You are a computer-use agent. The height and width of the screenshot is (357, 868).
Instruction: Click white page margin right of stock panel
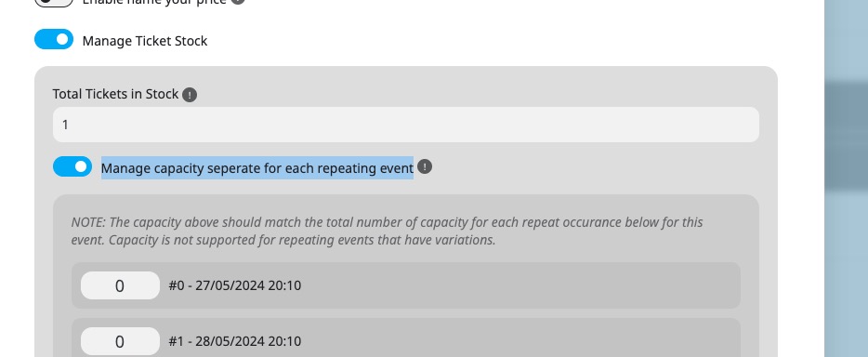[801, 210]
